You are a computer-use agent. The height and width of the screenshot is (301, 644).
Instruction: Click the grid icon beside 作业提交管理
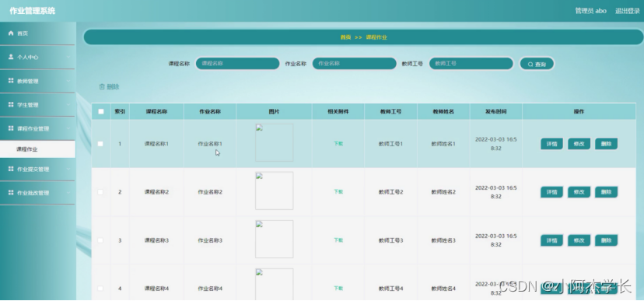pos(11,169)
